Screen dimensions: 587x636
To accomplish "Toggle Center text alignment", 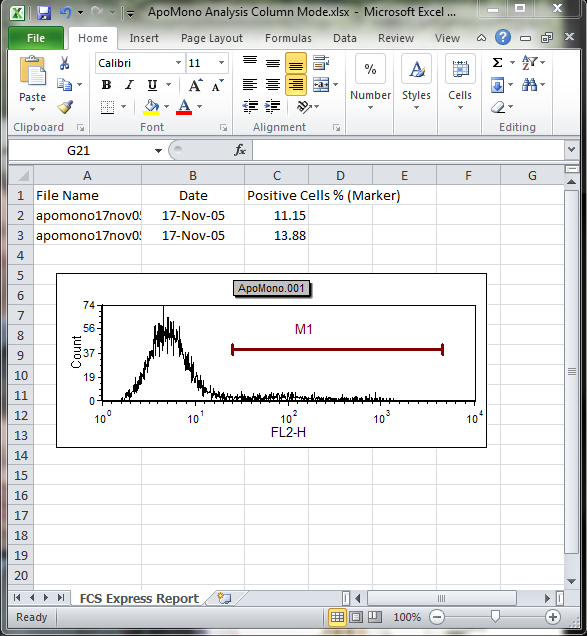I will tap(273, 85).
